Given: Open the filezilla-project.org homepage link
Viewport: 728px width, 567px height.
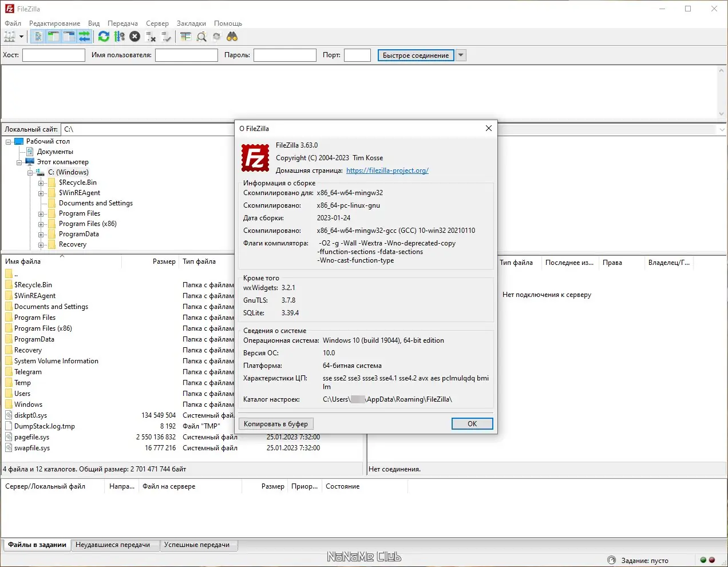Looking at the screenshot, I should (x=387, y=171).
